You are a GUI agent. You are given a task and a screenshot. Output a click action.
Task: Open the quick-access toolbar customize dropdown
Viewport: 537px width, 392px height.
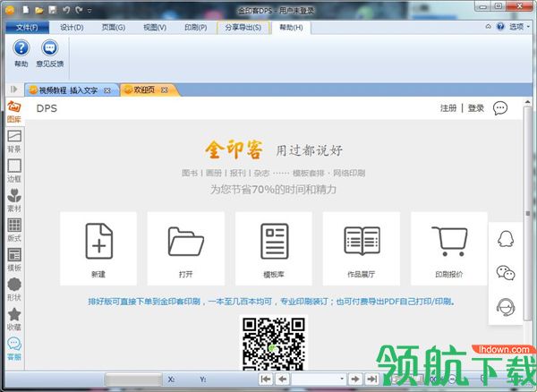[89, 11]
